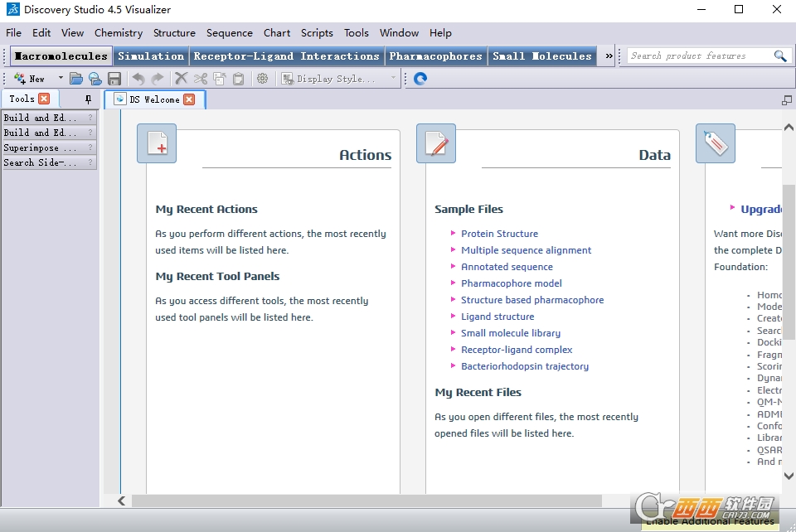Open the Receptor-Ligand Interactions tab
The height and width of the screenshot is (532, 796).
[286, 56]
